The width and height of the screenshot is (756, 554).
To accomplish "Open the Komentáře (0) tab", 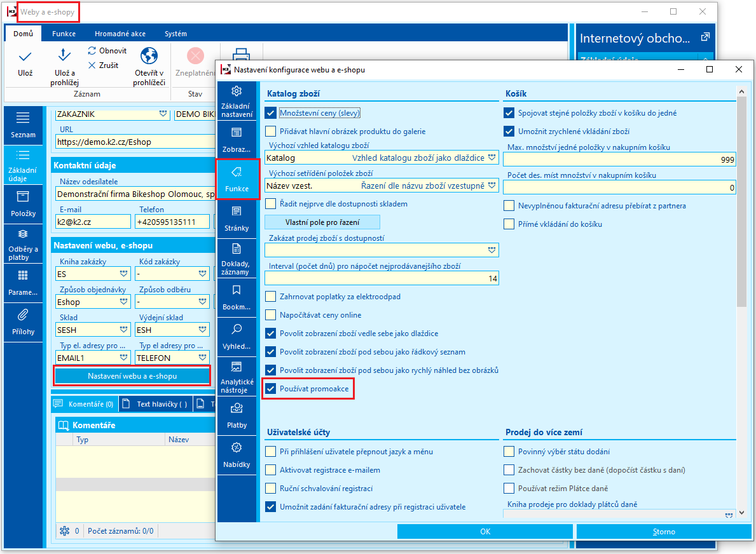I will [x=85, y=403].
